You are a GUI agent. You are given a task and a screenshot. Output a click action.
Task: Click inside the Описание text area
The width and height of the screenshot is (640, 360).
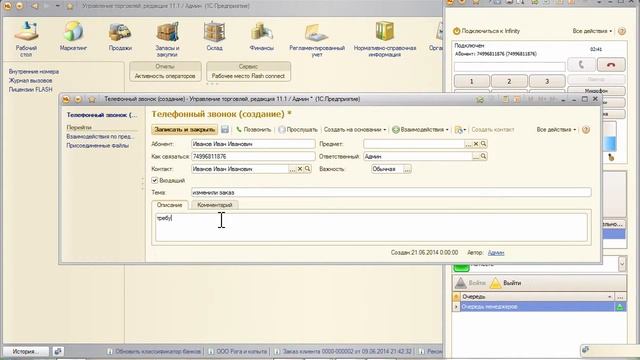point(371,227)
